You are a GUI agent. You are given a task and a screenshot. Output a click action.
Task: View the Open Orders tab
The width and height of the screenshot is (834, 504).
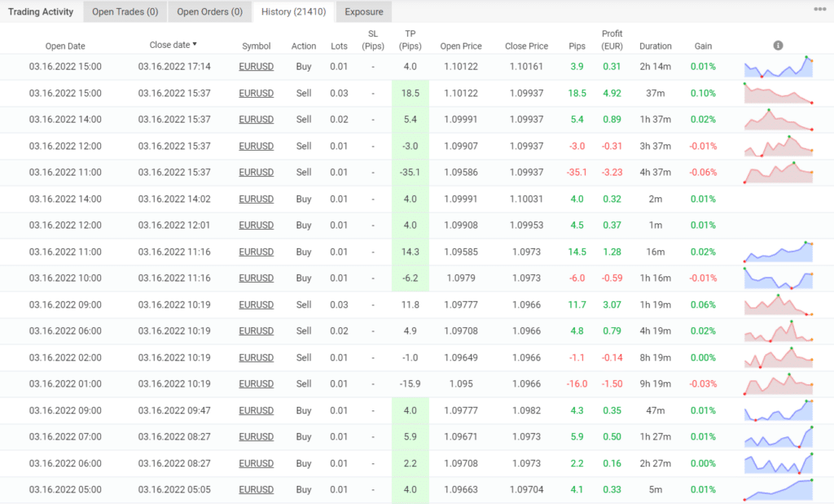click(210, 11)
